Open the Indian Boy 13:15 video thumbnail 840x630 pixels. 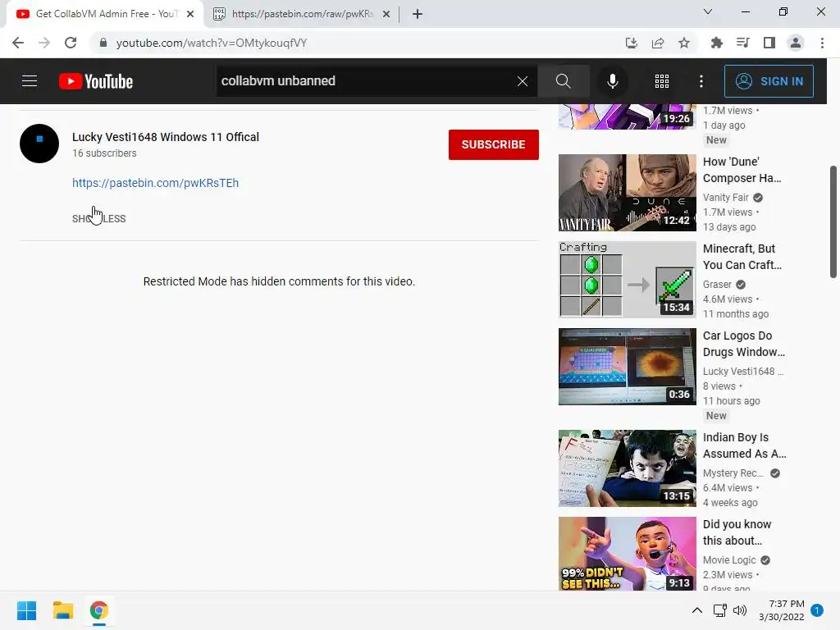point(628,468)
